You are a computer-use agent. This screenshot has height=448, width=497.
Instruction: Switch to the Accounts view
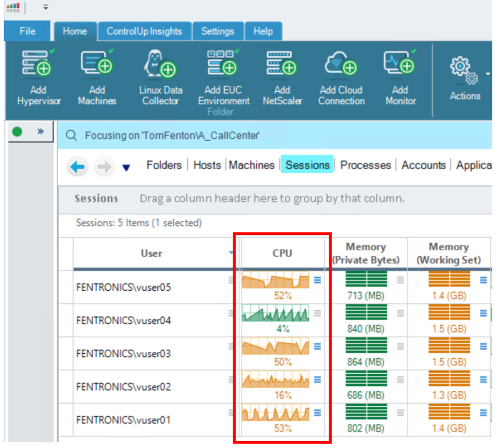pos(423,165)
